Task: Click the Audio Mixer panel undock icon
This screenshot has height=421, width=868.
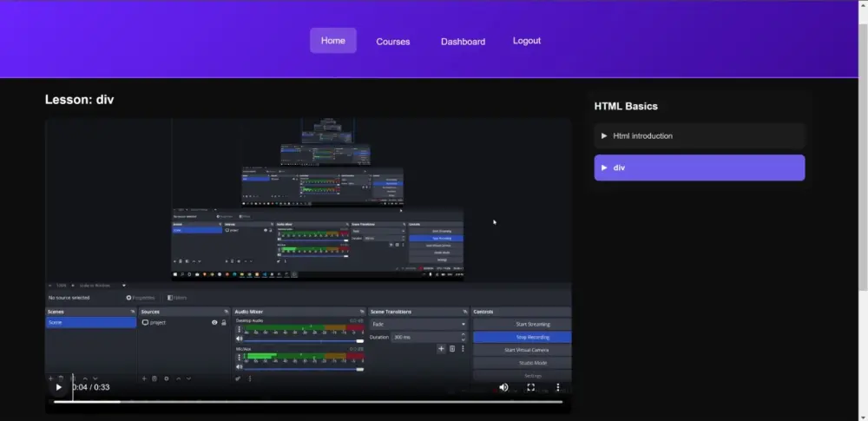Action: click(x=362, y=312)
